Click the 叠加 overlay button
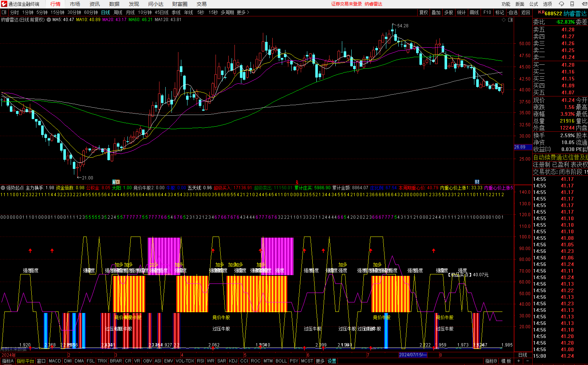This screenshot has height=365, width=588. click(x=436, y=12)
